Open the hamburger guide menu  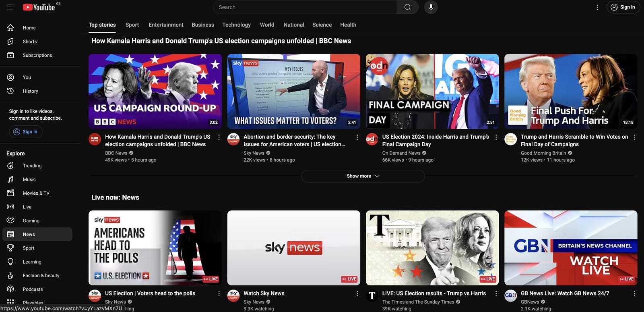point(10,7)
